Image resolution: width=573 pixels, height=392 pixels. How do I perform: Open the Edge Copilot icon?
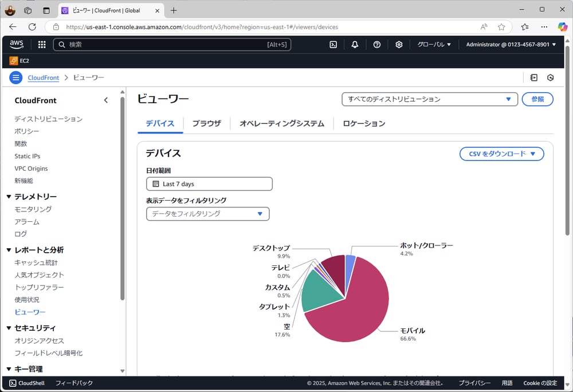563,27
